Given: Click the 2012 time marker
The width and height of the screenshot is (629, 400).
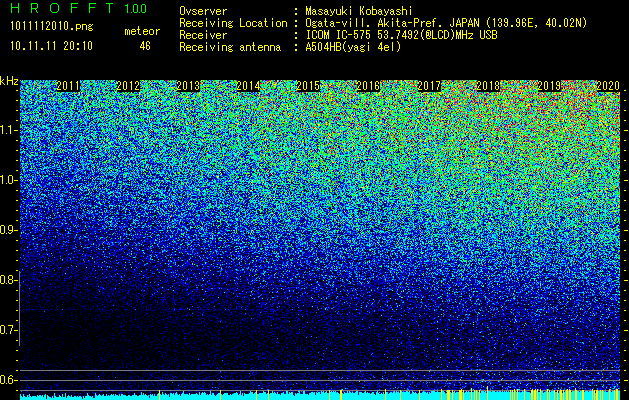Looking at the screenshot, I should [128, 86].
